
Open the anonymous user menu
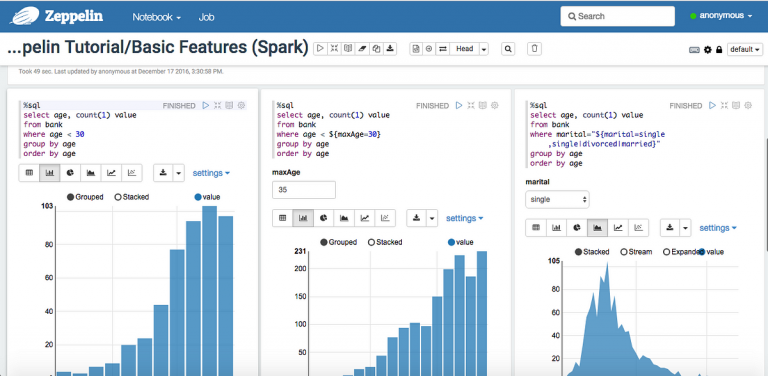tap(721, 16)
